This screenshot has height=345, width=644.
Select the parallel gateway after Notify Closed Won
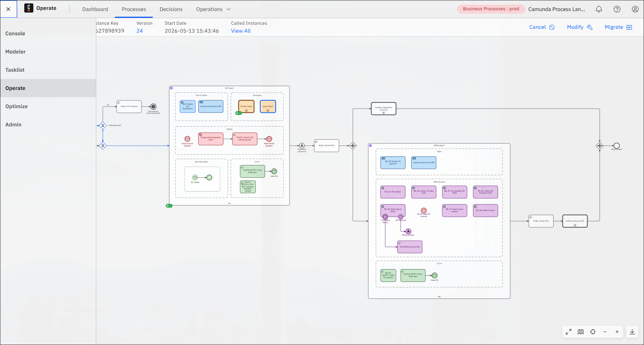pos(353,146)
